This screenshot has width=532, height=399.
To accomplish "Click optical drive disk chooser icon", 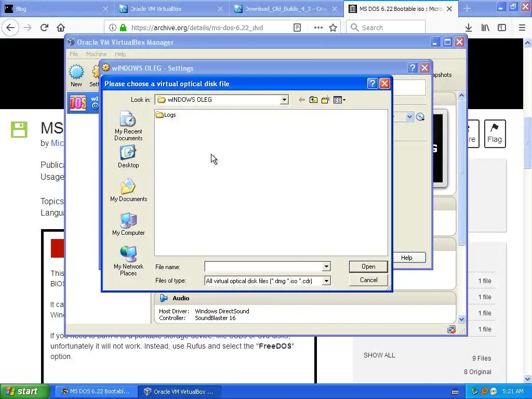I will coord(420,117).
